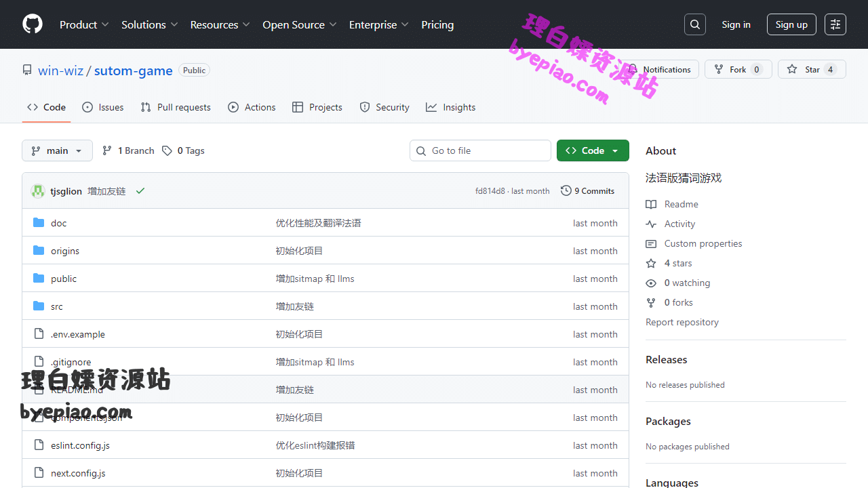Click the doc folder icon
This screenshot has width=868, height=488.
pos(39,223)
